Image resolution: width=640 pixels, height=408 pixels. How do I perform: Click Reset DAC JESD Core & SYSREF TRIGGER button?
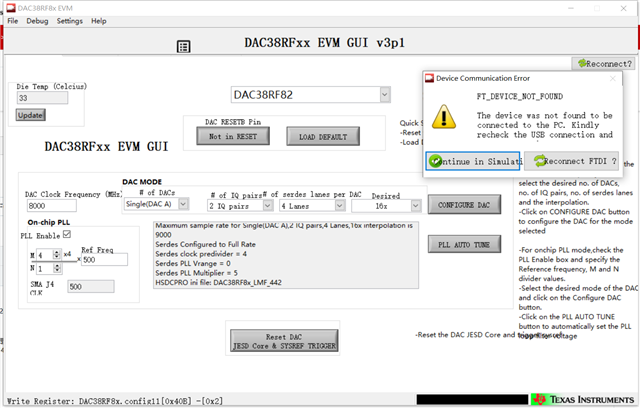pyautogui.click(x=284, y=341)
